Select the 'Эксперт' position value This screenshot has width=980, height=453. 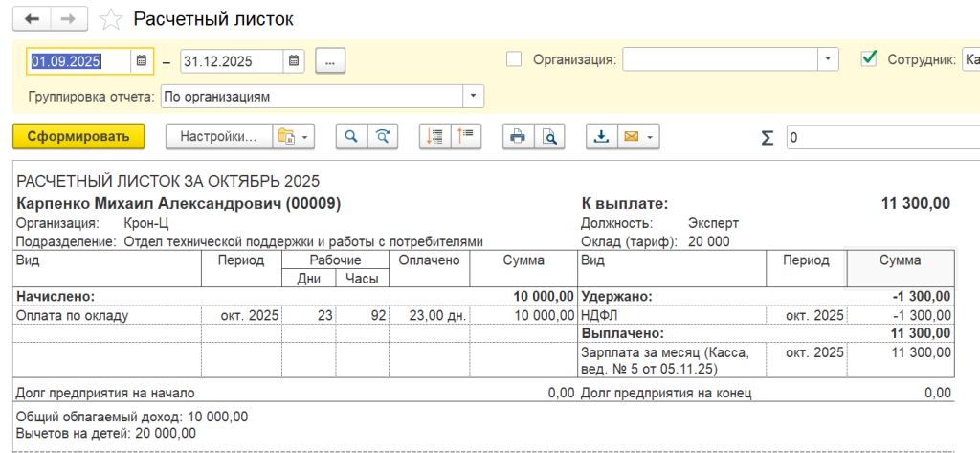713,223
